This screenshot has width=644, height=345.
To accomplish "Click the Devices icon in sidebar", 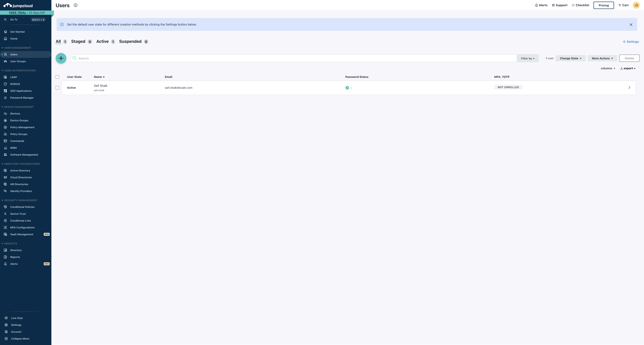I will [x=5, y=114].
